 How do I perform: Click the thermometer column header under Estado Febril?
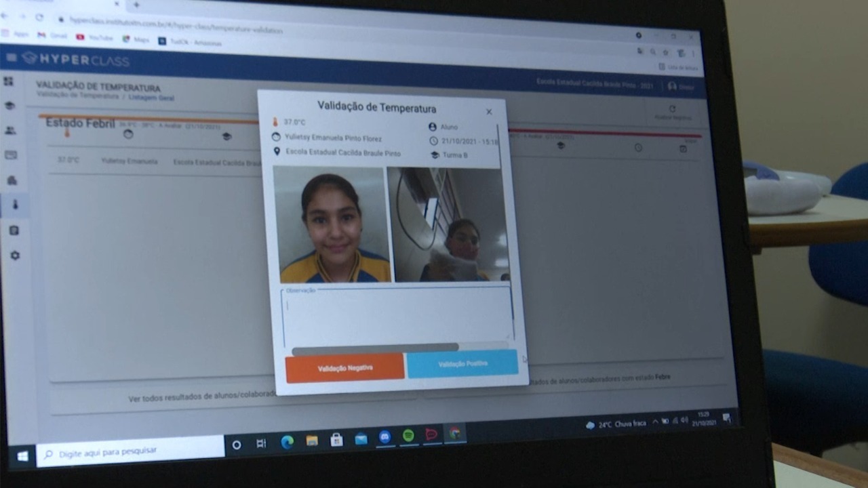coord(66,133)
